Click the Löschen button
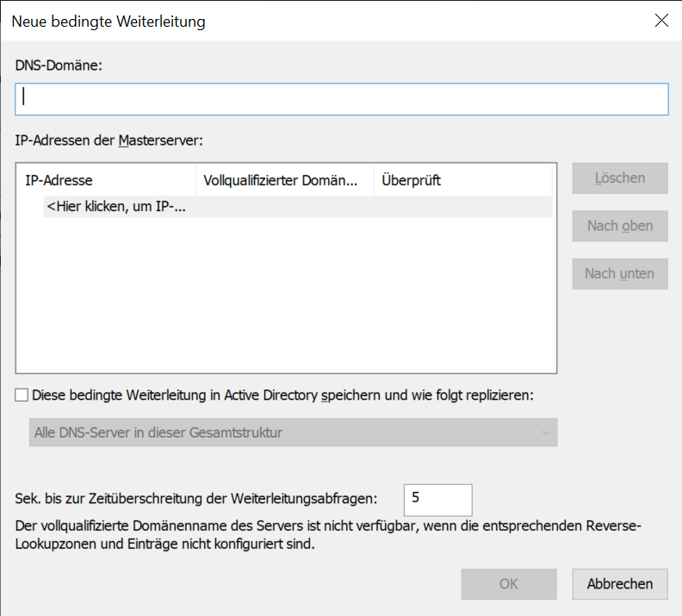The width and height of the screenshot is (682, 616). pos(620,178)
